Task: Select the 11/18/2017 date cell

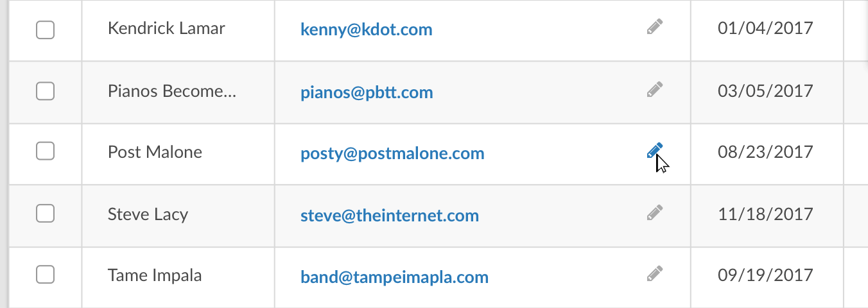Action: (x=767, y=216)
